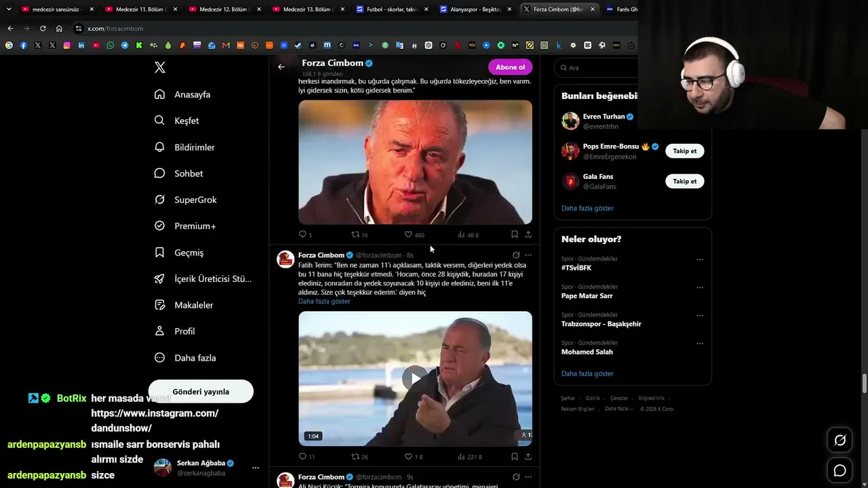868x488 pixels.
Task: Open floating chat messages button
Action: (x=840, y=470)
